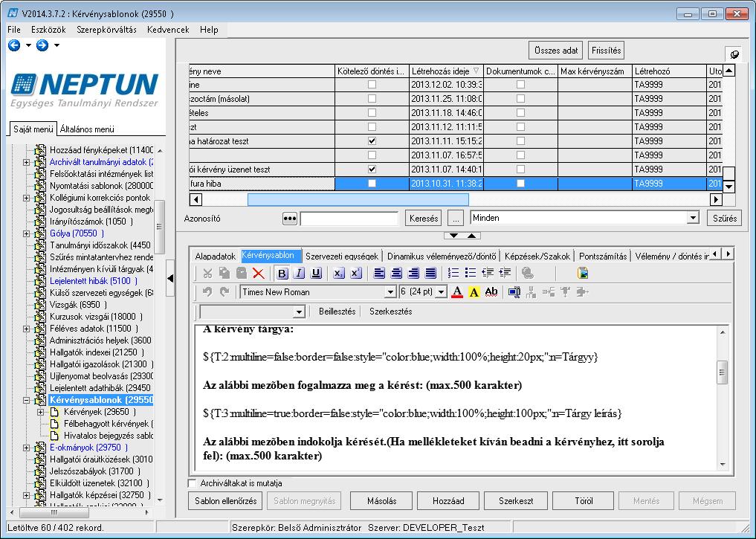Click the red X delete icon in editor
Screen dimensions: 756x539
(x=259, y=274)
